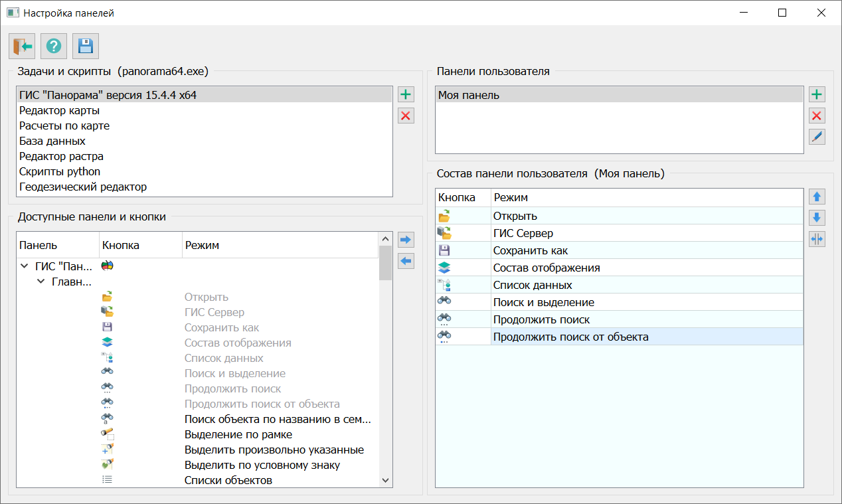Rename user panel with pencil icon
Screen dimensions: 842x504
[x=817, y=137]
